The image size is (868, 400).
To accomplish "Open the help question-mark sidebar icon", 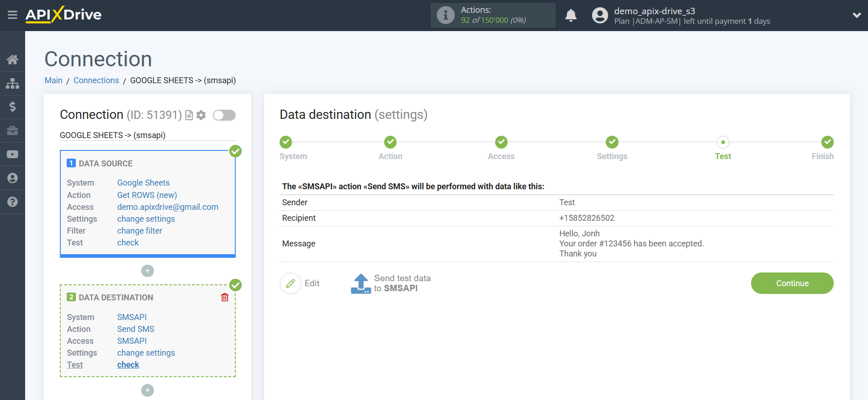I will tap(12, 202).
